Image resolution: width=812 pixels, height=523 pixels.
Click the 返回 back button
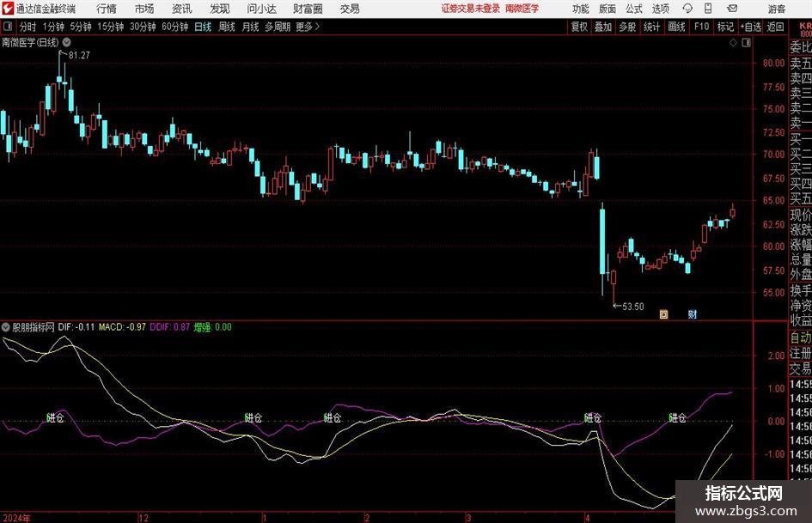tap(775, 27)
